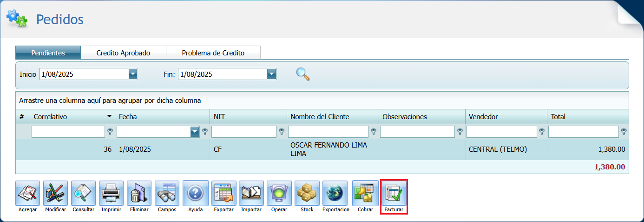Select order row with correlativo 36
This screenshot has width=644, height=222.
click(x=322, y=149)
